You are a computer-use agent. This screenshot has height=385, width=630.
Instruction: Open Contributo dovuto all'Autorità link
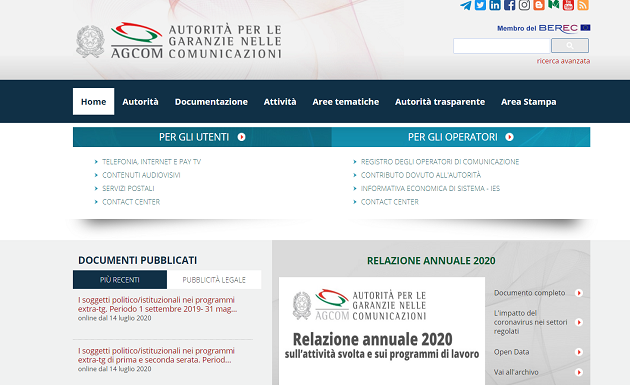point(421,175)
